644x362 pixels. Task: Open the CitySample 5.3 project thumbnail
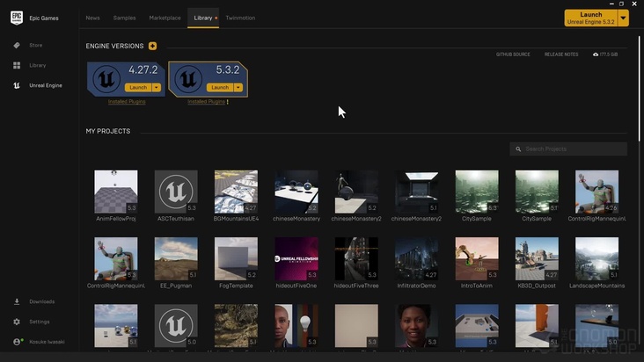click(x=477, y=192)
